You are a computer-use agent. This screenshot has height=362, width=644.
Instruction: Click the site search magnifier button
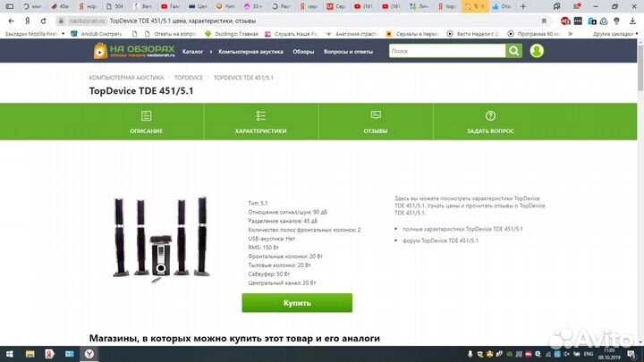coord(513,51)
